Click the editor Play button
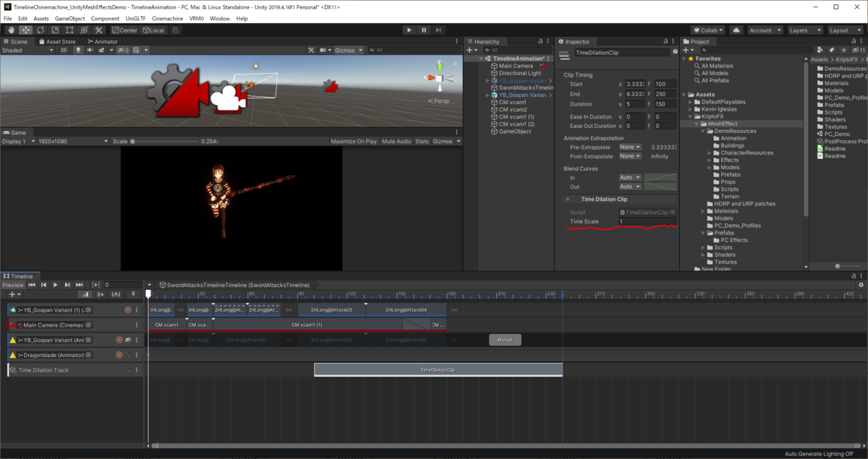 coord(409,30)
